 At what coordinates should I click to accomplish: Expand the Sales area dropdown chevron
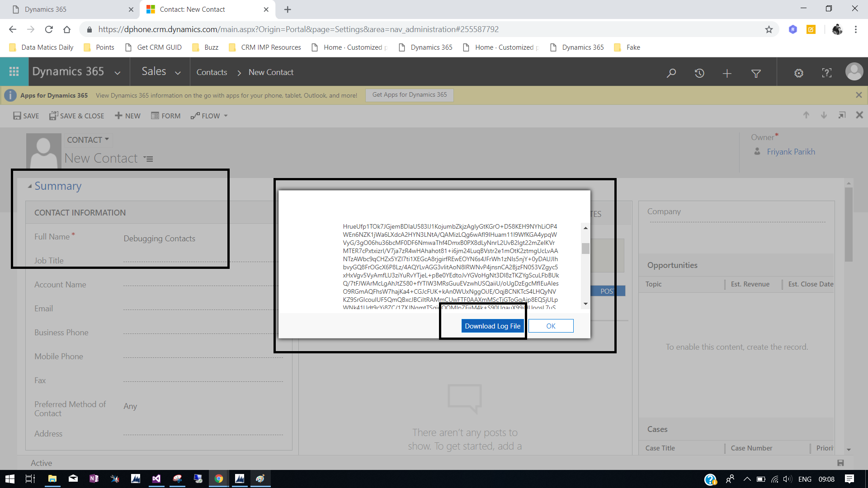click(178, 73)
